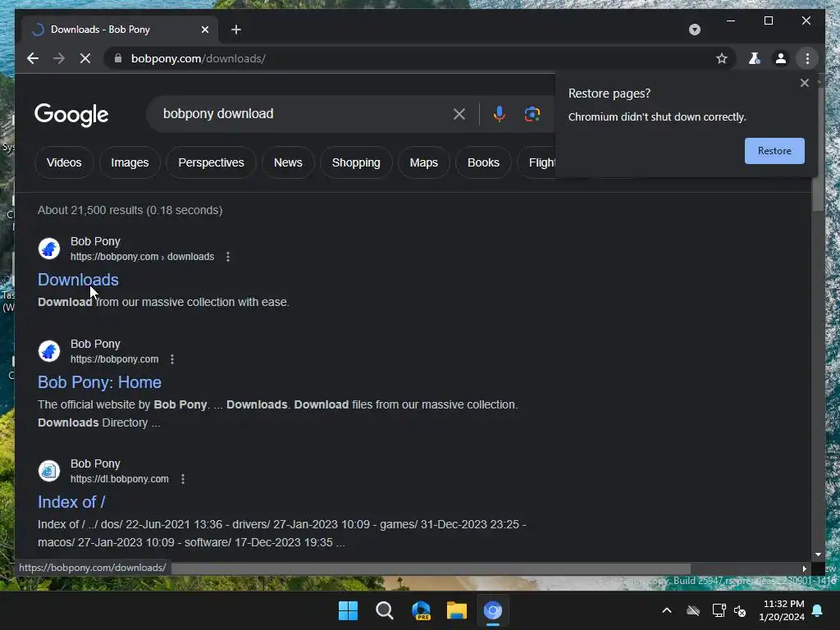The width and height of the screenshot is (840, 630).
Task: Close the Downloads - Bob Pony tab
Action: 204,30
